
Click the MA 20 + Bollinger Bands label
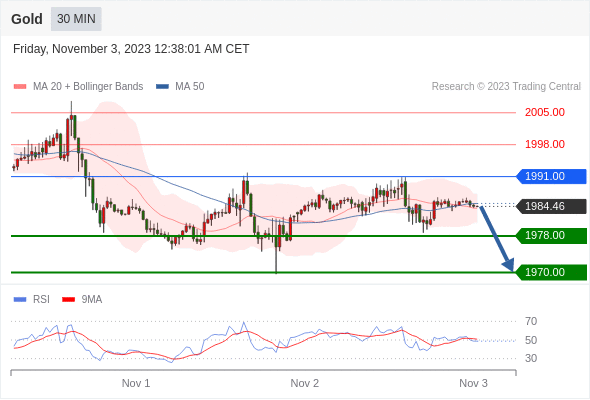88,87
